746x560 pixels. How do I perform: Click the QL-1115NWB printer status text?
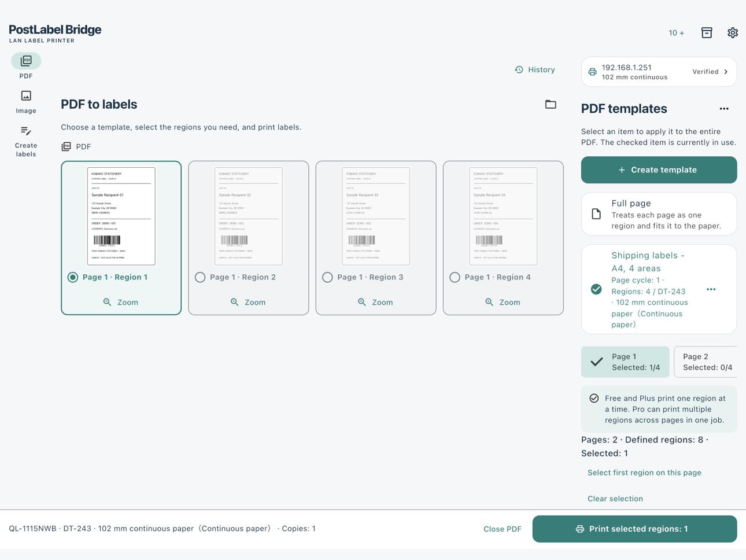33,528
